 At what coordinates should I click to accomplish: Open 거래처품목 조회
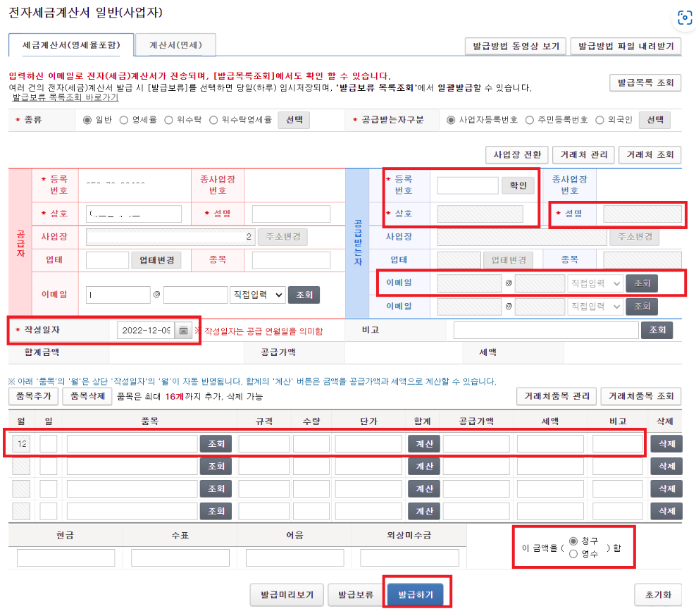click(x=641, y=396)
